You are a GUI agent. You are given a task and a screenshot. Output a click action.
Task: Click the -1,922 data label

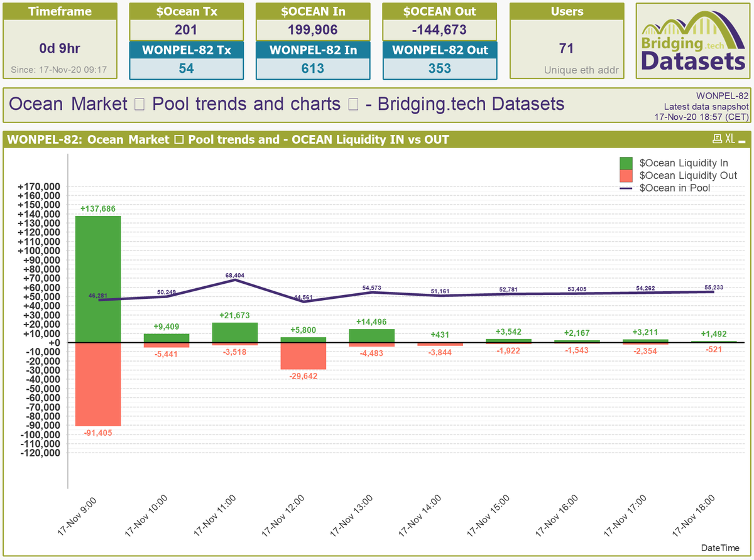point(509,351)
